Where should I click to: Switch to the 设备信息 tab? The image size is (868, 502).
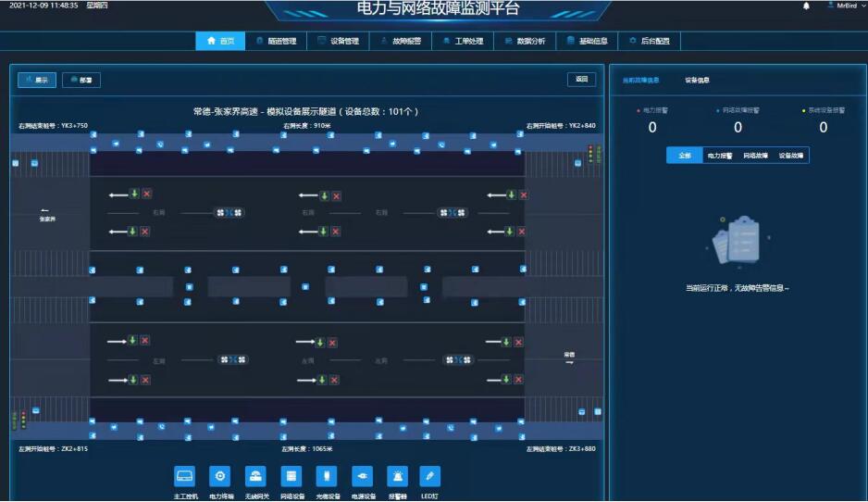tap(697, 80)
